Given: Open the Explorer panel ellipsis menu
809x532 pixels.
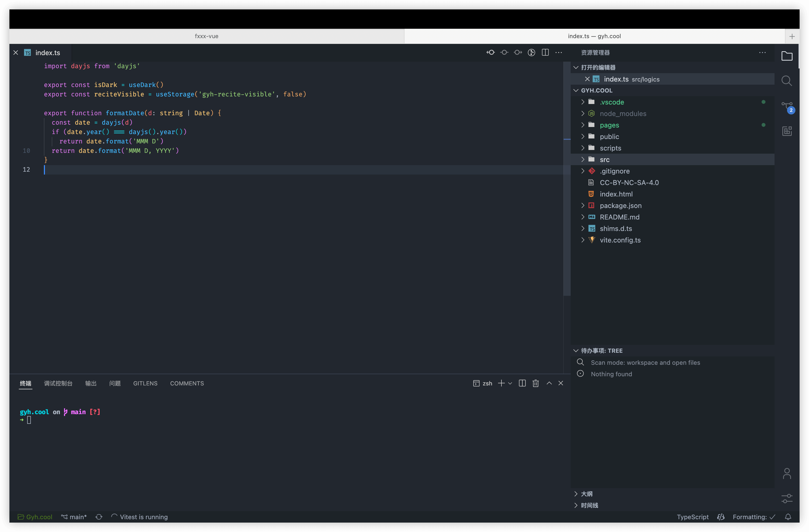Looking at the screenshot, I should click(x=762, y=52).
